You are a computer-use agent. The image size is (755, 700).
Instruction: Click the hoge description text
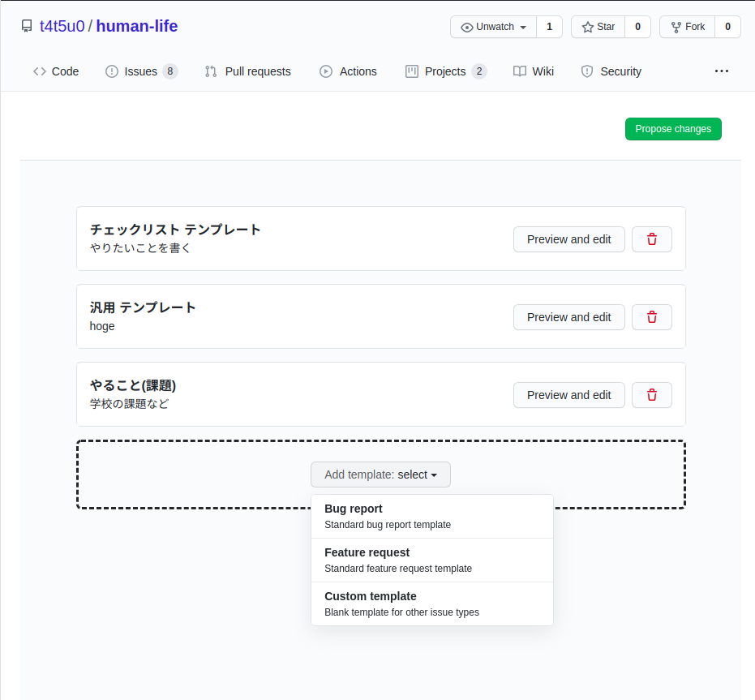102,326
